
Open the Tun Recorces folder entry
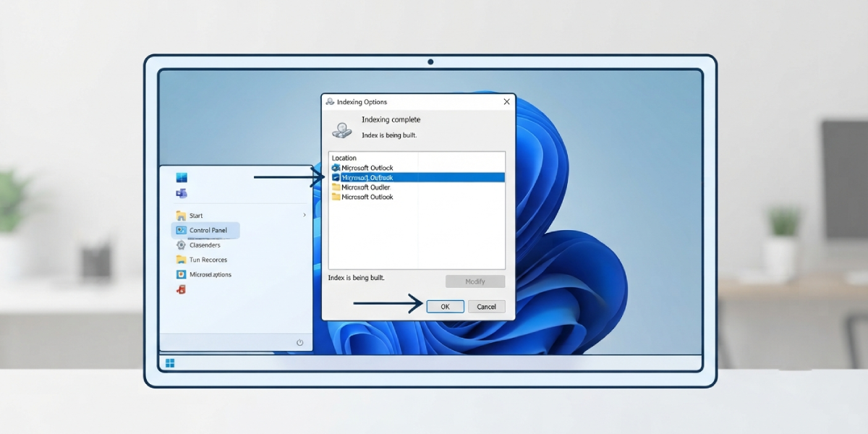click(x=202, y=260)
